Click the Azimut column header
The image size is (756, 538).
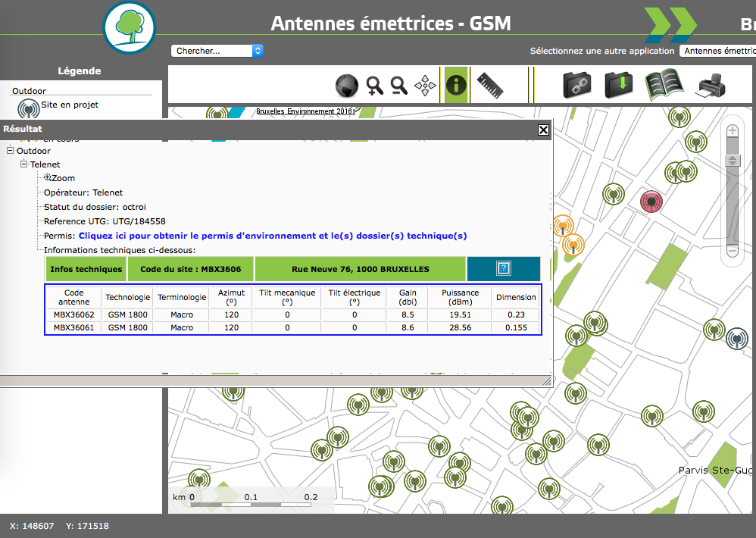(x=232, y=297)
